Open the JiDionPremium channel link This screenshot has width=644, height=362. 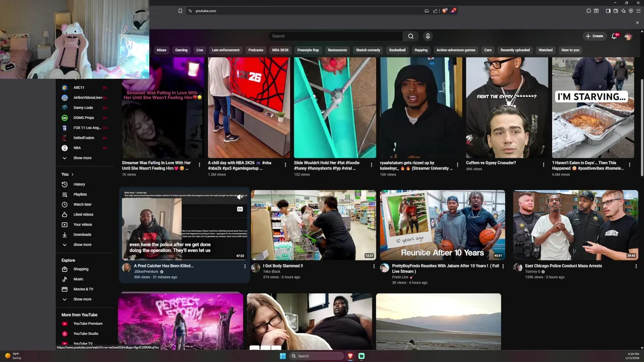(146, 271)
